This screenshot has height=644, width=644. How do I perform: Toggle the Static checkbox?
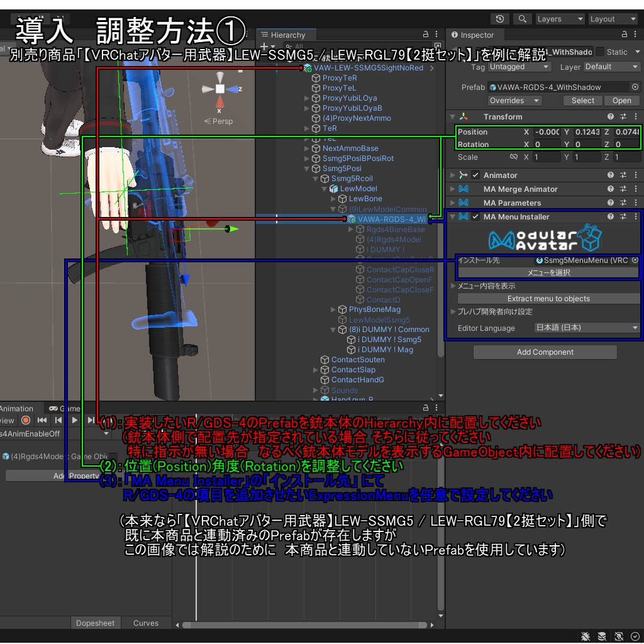[600, 52]
